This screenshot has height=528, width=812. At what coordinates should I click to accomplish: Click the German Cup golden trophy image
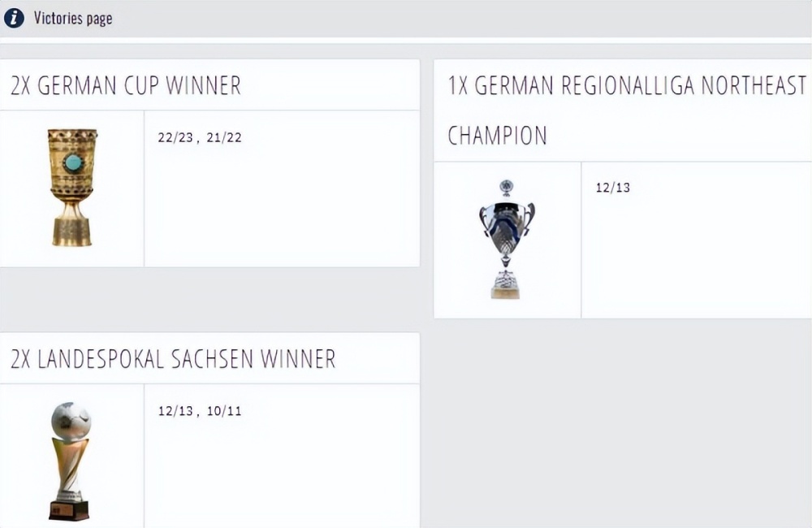tap(72, 187)
